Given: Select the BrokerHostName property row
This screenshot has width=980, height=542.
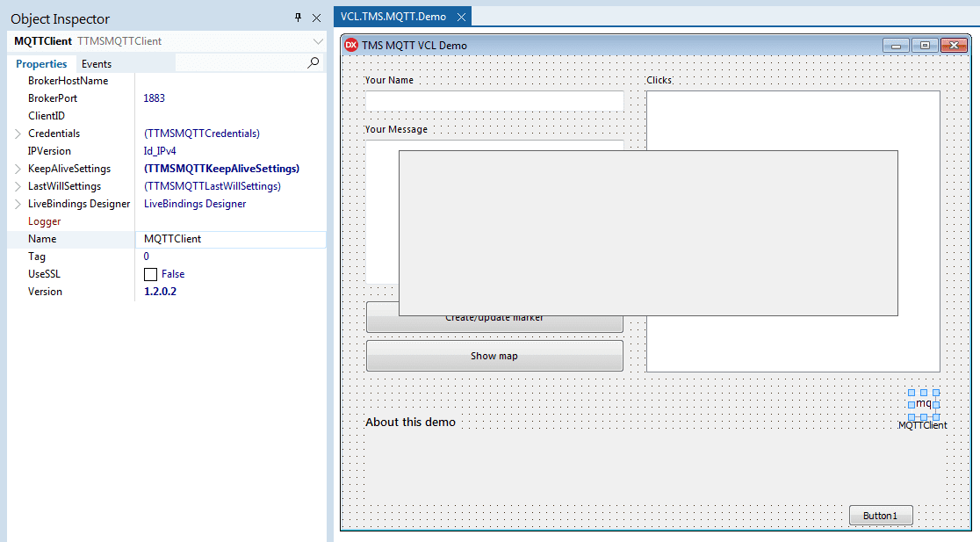Looking at the screenshot, I should pyautogui.click(x=167, y=81).
